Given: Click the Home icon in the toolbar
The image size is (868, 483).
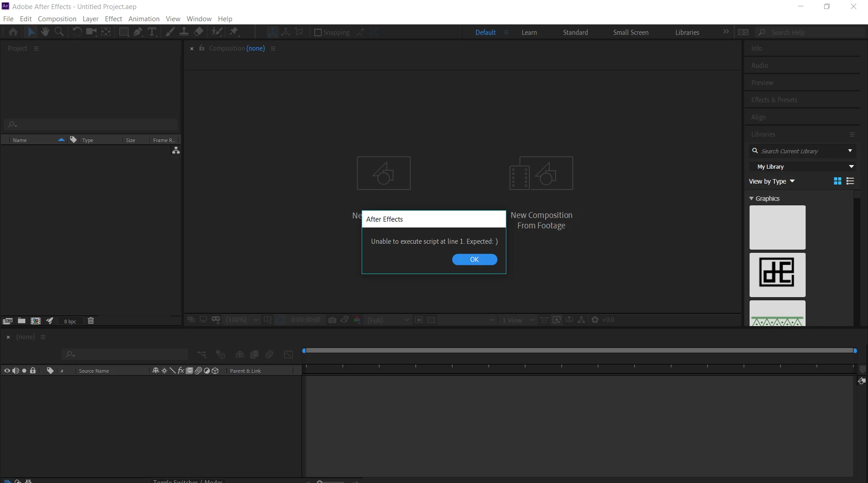Looking at the screenshot, I should (x=13, y=32).
